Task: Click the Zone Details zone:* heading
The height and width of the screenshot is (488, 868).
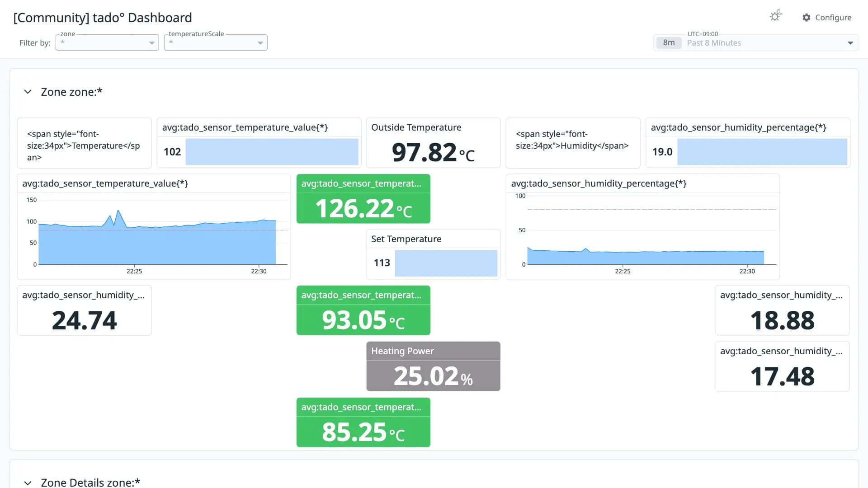Action: tap(90, 482)
